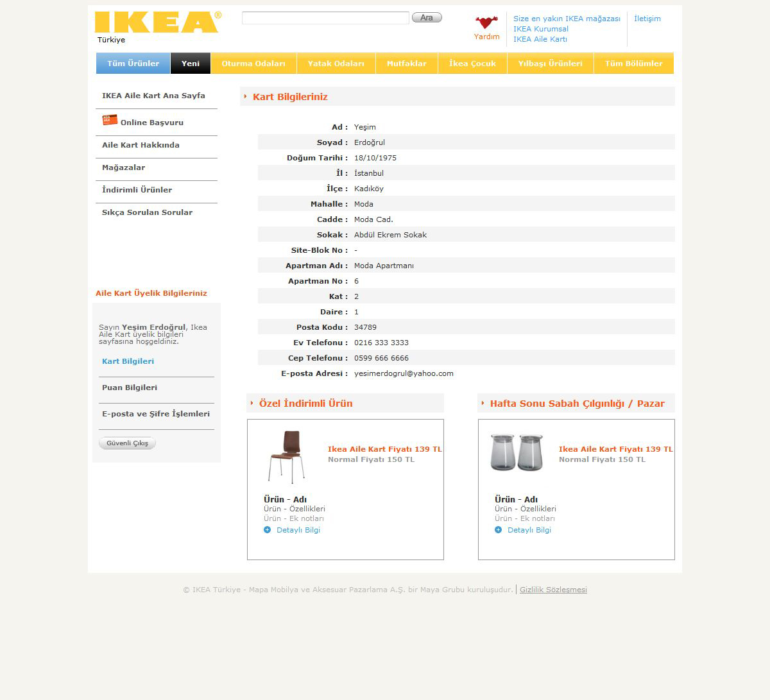The width and height of the screenshot is (770, 700).
Task: Open the IKEA Aile Kartı top link
Action: coord(540,39)
